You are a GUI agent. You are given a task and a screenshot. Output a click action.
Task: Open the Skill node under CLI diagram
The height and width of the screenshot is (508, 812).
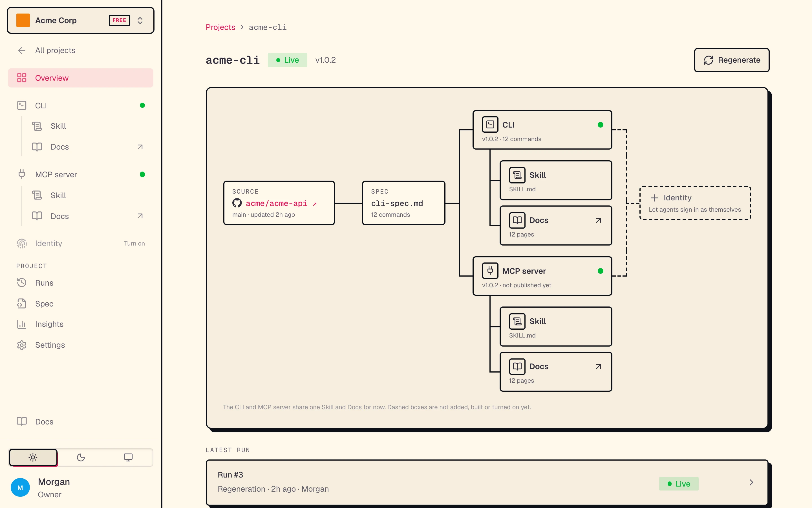coord(556,180)
